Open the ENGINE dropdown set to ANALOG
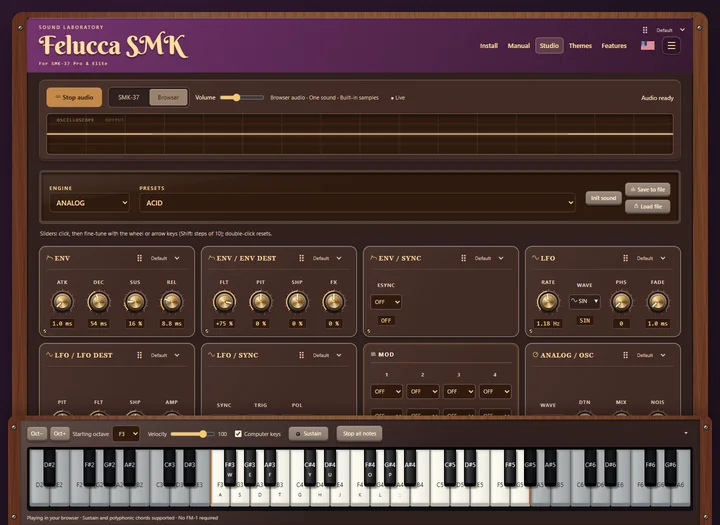The height and width of the screenshot is (525, 720). coord(90,203)
